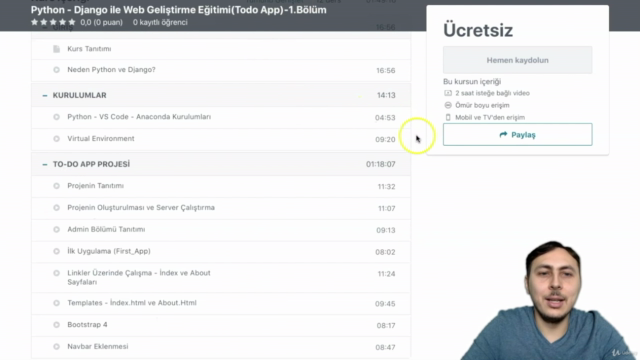The image size is (640, 360).
Task: Click the infinity icon beside Ömür boyu erişim
Action: (x=448, y=105)
